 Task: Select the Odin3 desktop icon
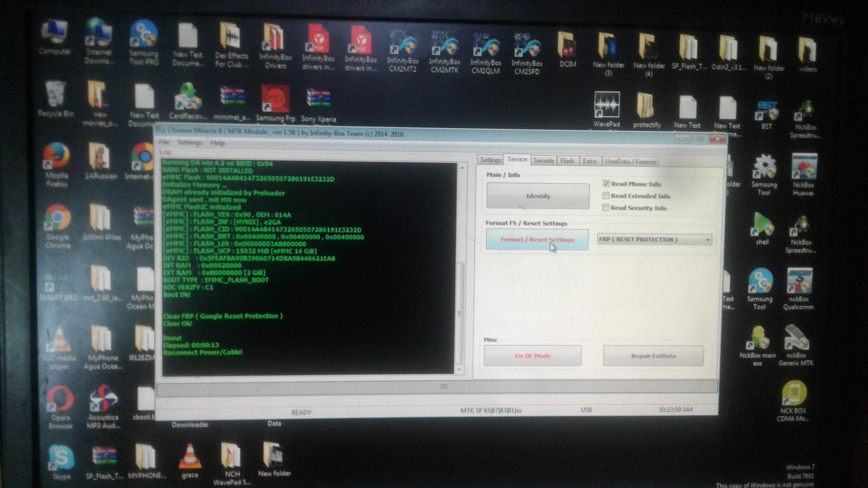tap(728, 53)
